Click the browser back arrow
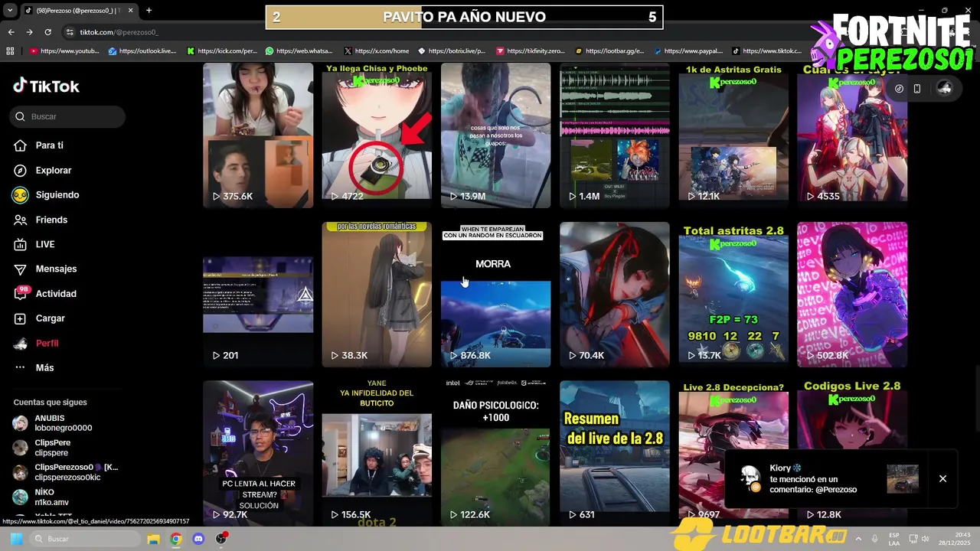Image resolution: width=980 pixels, height=551 pixels. 11,32
